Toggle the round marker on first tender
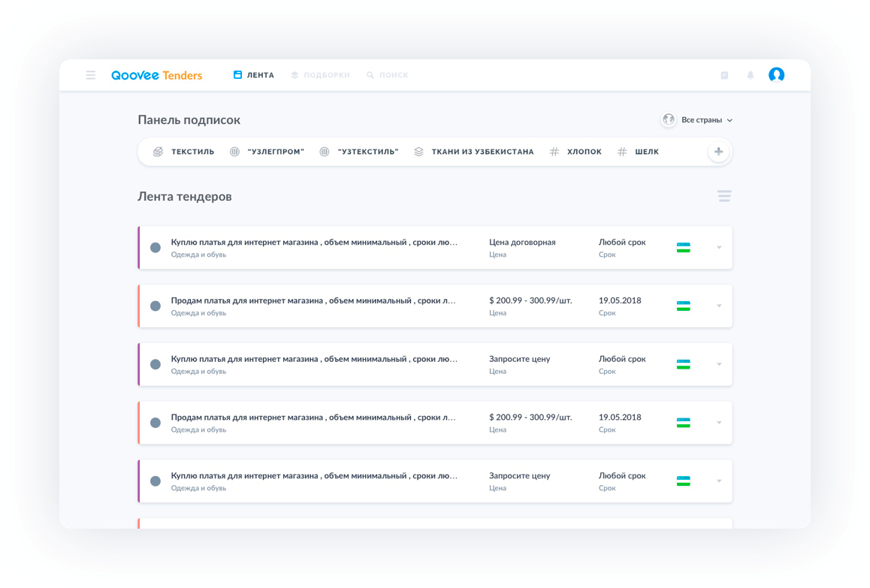Viewport: 870px width, 588px height. [x=156, y=248]
